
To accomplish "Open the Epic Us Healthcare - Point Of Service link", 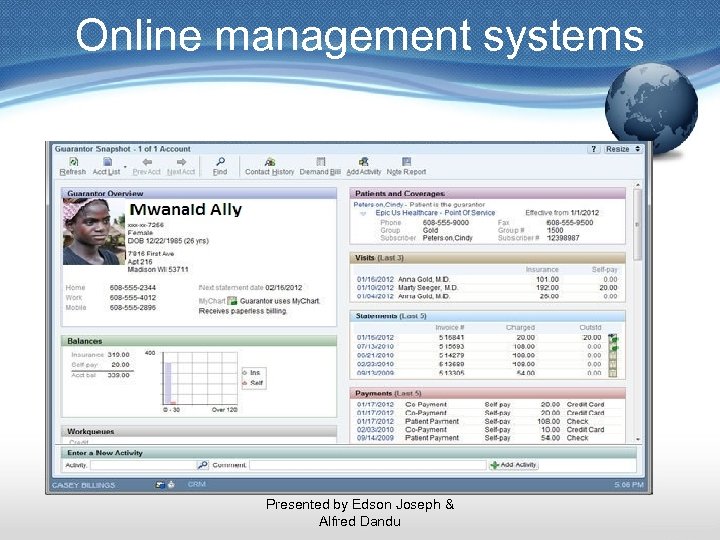I will click(435, 213).
